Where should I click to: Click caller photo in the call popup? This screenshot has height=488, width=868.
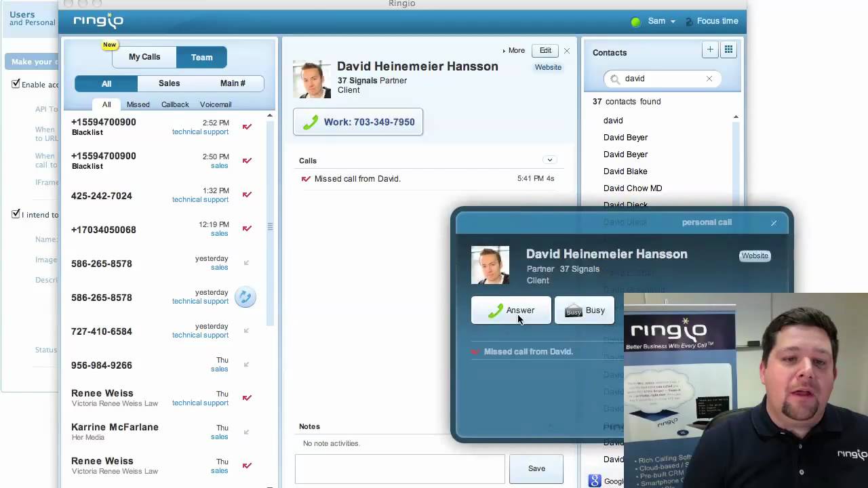pos(490,265)
